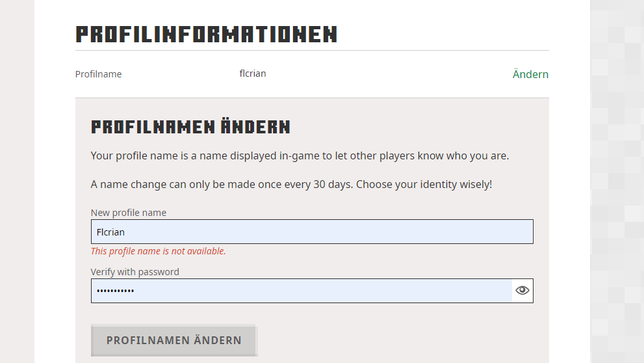Click the Ändern link beside the profile name
Viewport: 644px width, 363px height.
[530, 74]
